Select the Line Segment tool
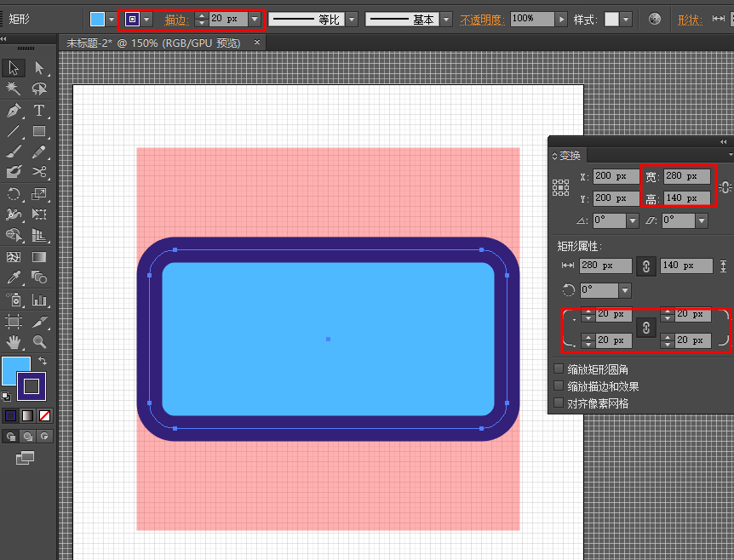734x560 pixels. 13,131
